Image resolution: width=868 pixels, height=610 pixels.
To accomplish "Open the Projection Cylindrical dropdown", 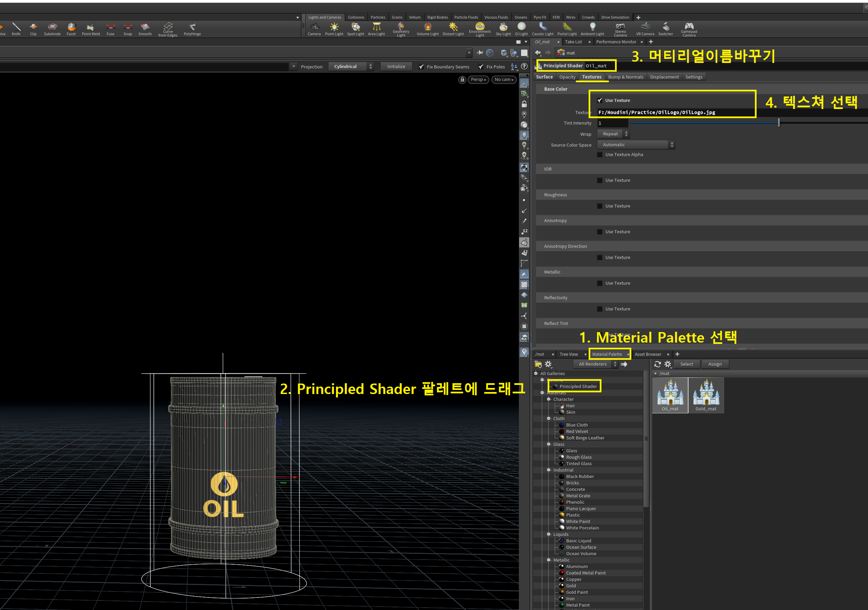I will (x=351, y=67).
